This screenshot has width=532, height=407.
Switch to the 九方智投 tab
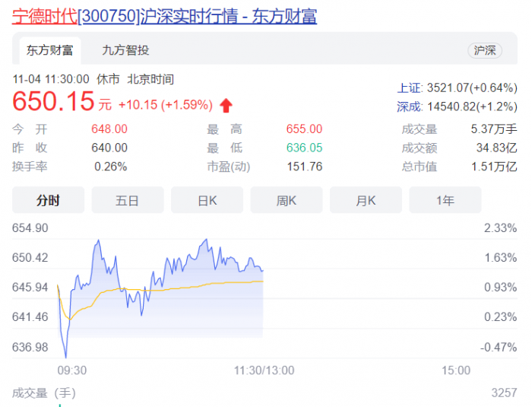pos(125,50)
